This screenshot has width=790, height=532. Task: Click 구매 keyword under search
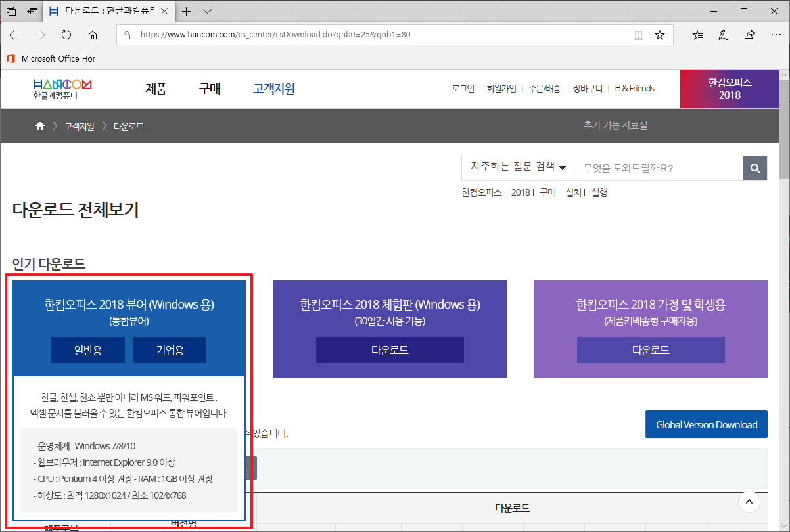tap(547, 192)
